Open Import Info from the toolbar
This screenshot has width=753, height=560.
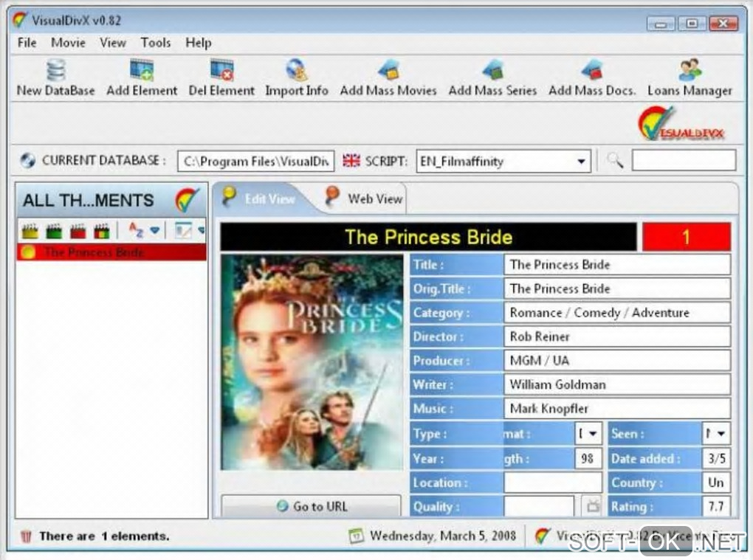pos(296,70)
